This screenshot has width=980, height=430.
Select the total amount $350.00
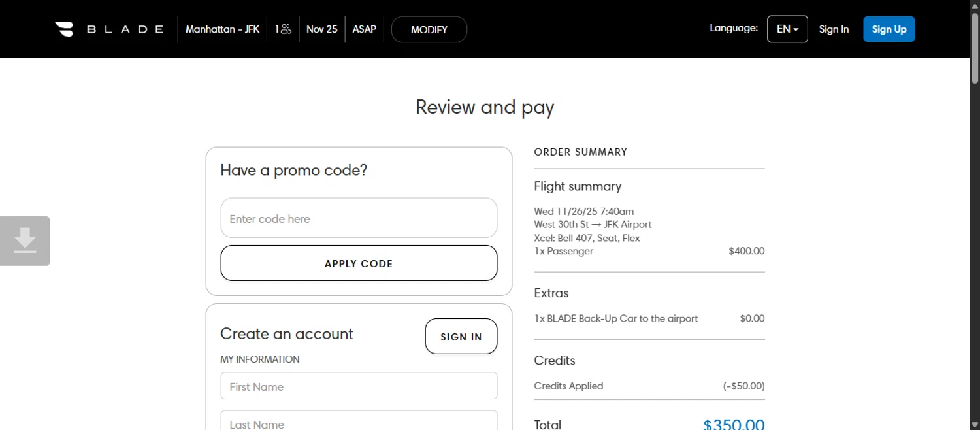pyautogui.click(x=734, y=425)
